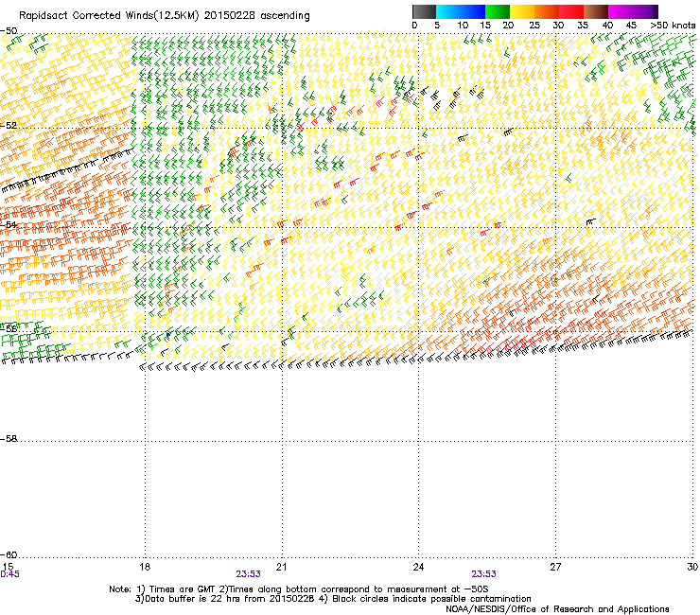Click the dark purple >50 knots swatch
The image size is (700, 615).
[656, 11]
